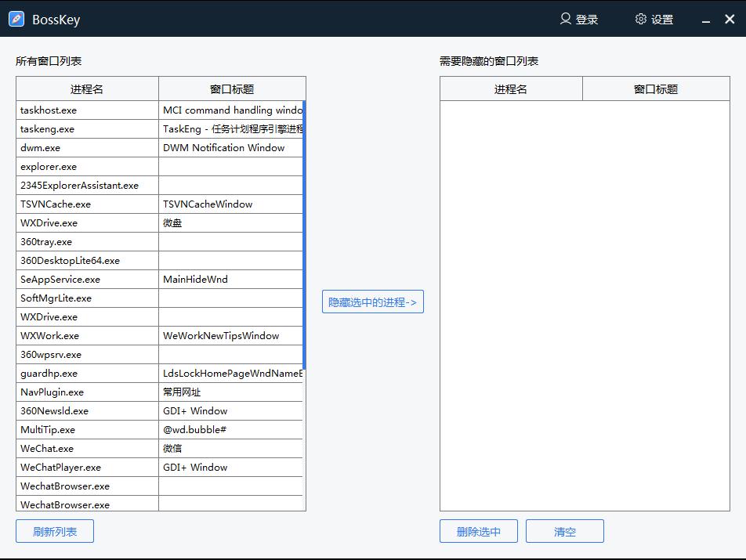Select the TSVNCache.exe process row
The image size is (746, 560).
tap(86, 204)
